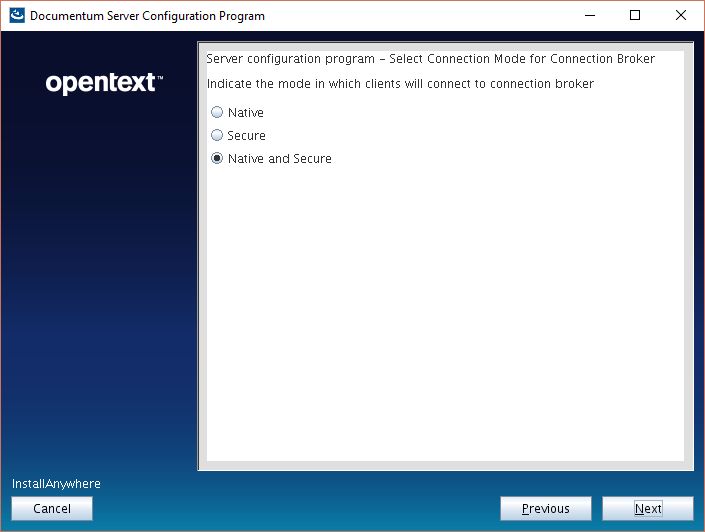Screen dimensions: 705x532
Task: Maximize the Server Configuration Program window
Action: tap(635, 16)
